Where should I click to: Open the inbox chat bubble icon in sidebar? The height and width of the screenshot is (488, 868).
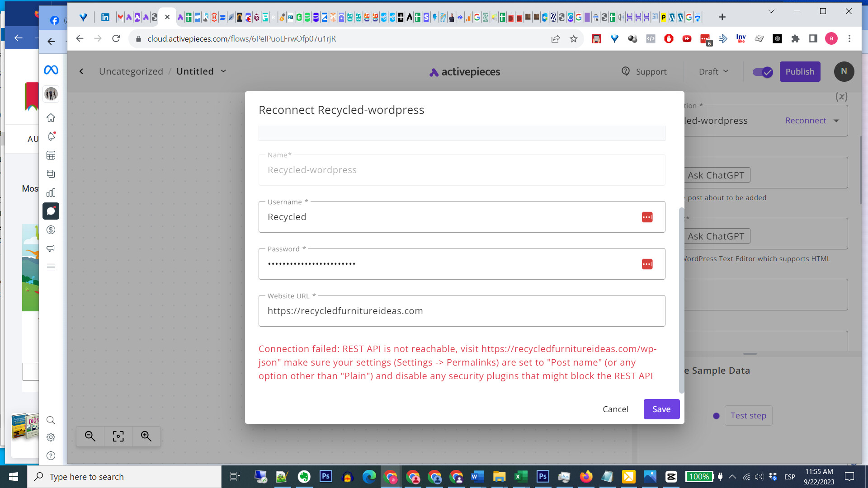(51, 211)
